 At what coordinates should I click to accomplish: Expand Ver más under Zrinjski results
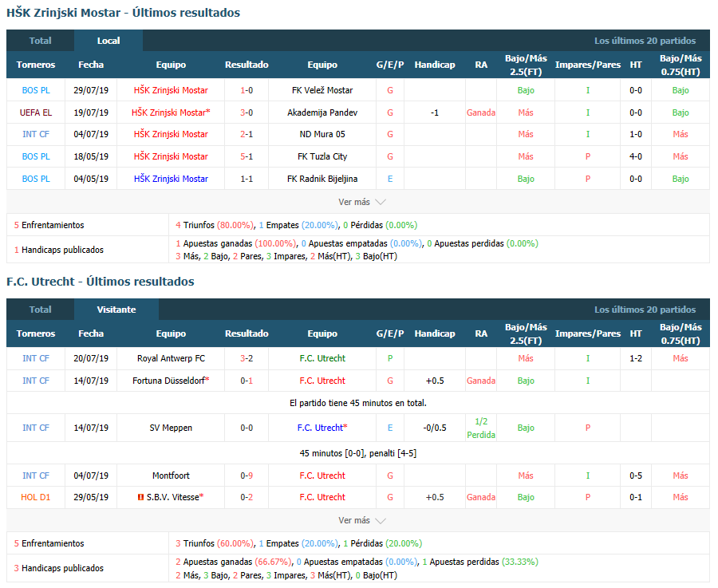(x=361, y=202)
